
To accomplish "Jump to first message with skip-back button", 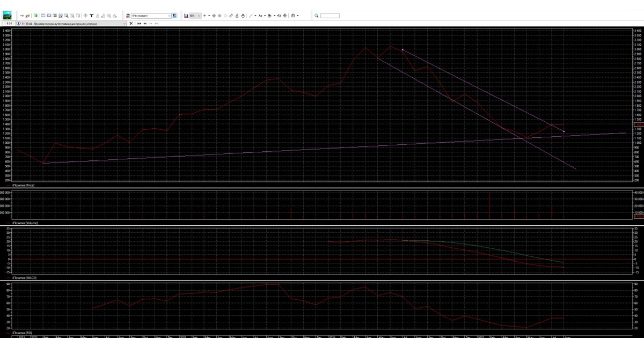I will (x=139, y=24).
